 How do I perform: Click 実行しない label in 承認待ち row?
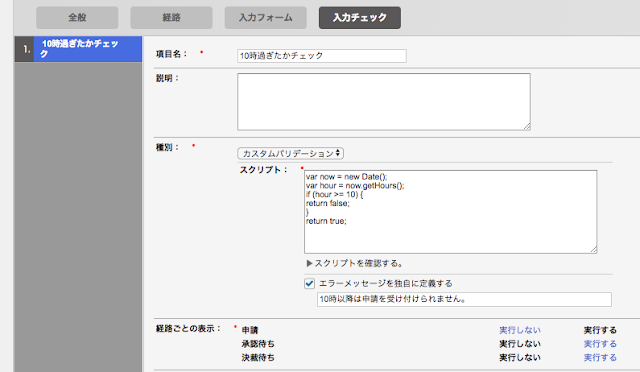coord(520,344)
